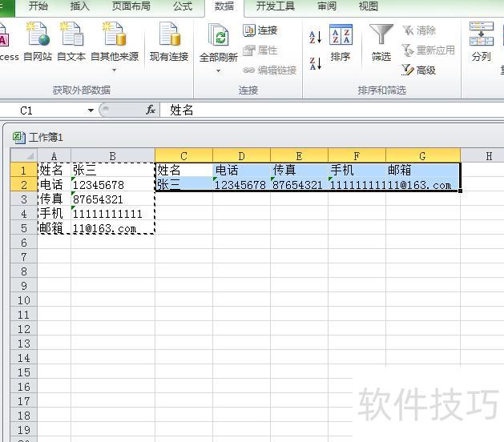Image resolution: width=504 pixels, height=442 pixels.
Task: Click the 清除 clear filter button
Action: point(419,30)
